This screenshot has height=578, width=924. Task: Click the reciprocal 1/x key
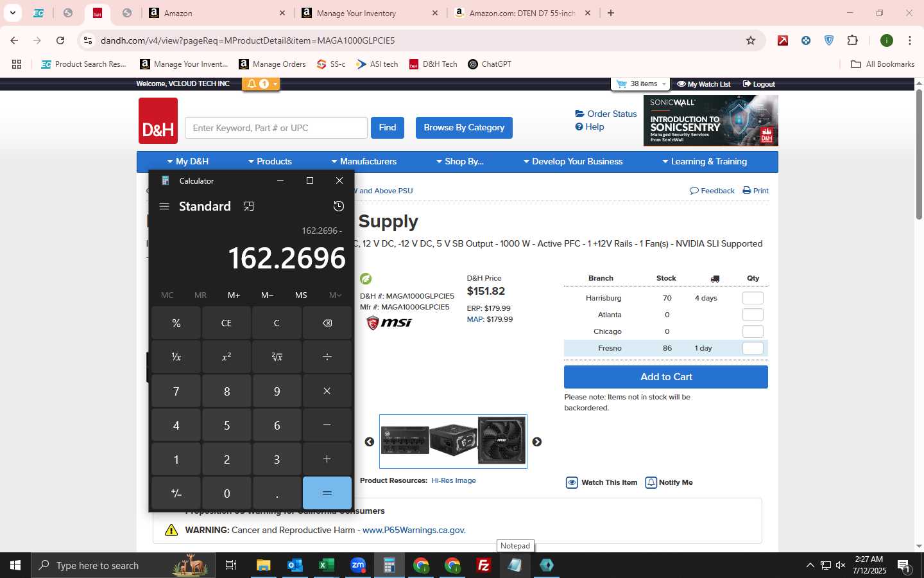[176, 357]
